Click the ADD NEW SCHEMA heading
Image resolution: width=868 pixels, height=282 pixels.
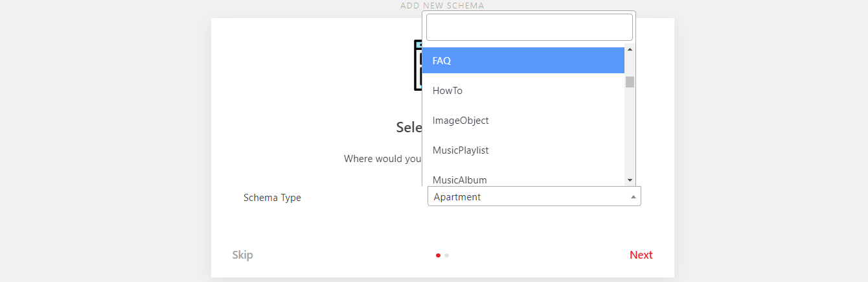(x=442, y=6)
